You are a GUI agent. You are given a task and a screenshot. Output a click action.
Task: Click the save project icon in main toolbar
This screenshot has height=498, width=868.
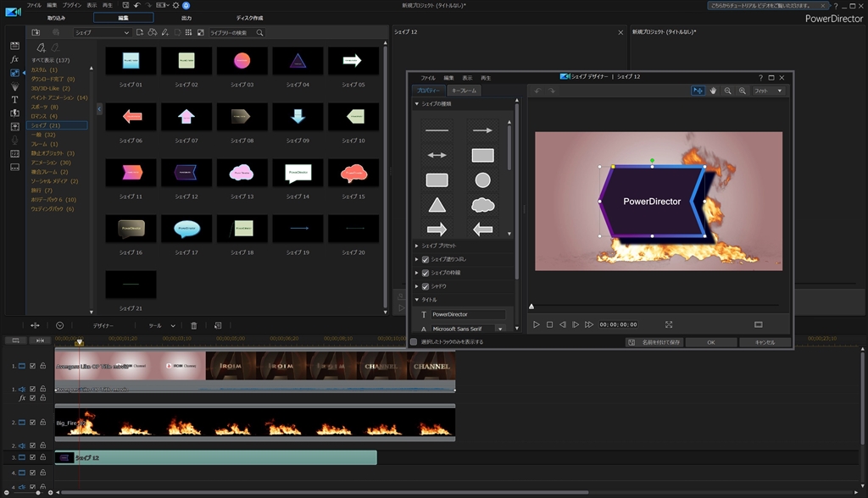click(126, 6)
